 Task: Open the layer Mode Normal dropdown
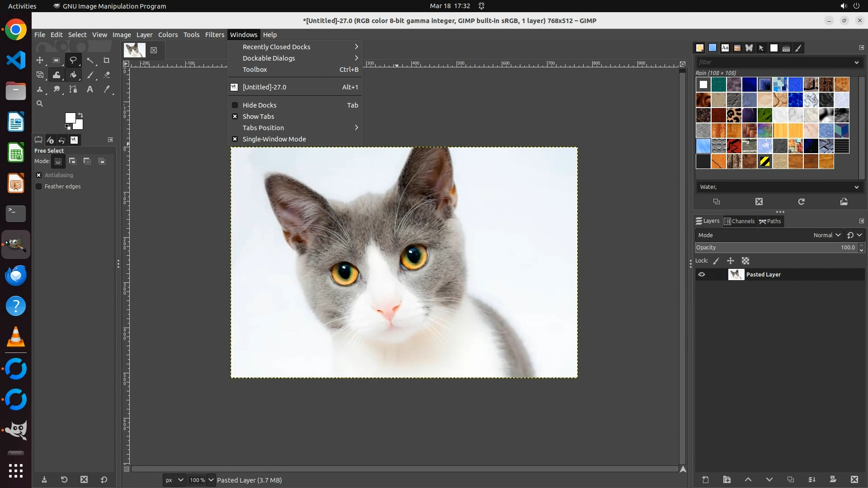[826, 235]
